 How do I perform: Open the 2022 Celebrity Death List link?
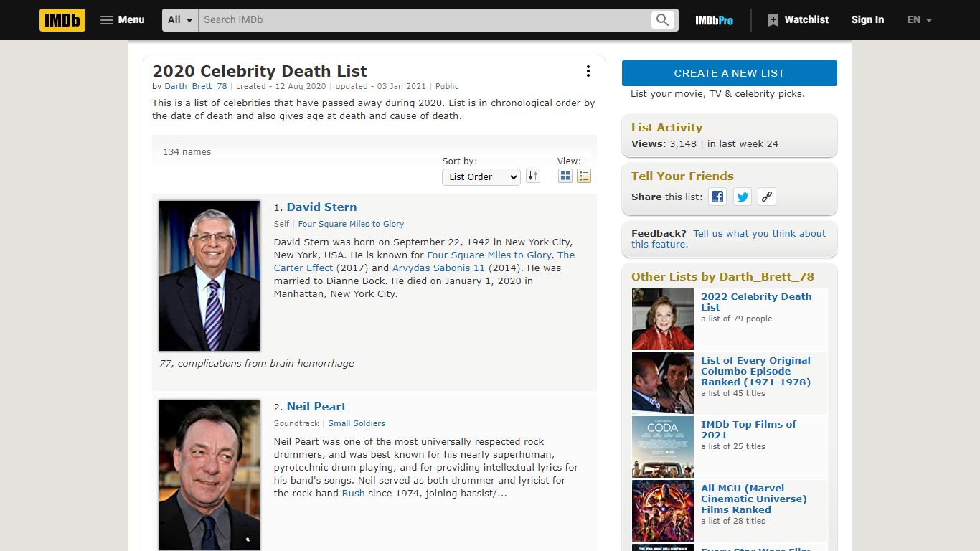pyautogui.click(x=756, y=302)
